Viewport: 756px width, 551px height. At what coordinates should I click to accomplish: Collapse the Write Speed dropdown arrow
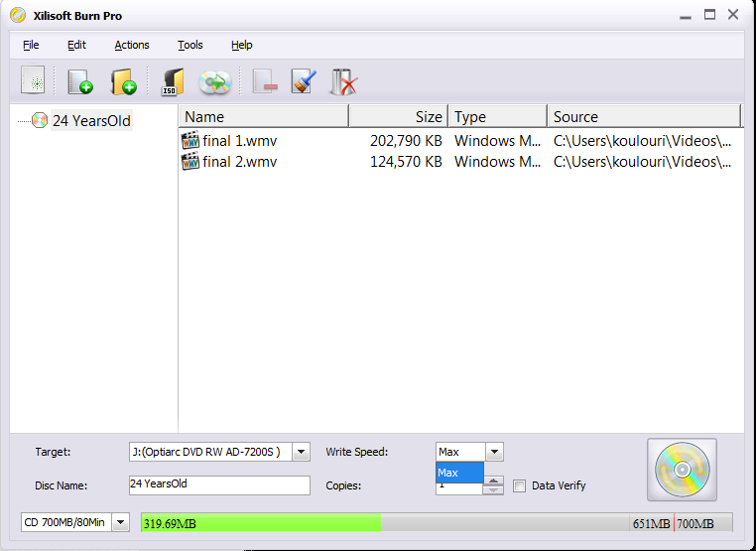pos(494,452)
